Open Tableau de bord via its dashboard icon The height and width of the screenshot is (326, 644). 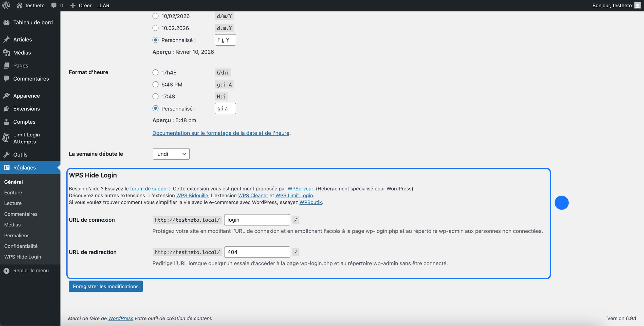coord(7,22)
